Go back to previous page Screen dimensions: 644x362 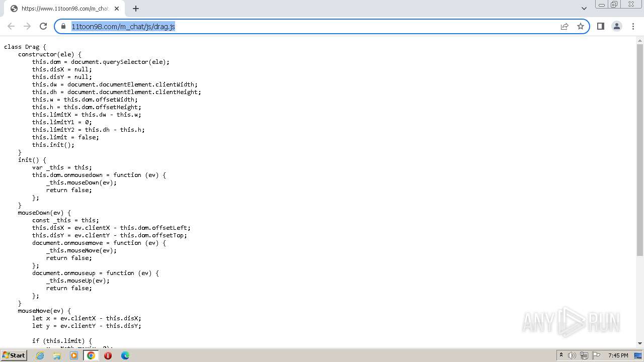coord(11,26)
